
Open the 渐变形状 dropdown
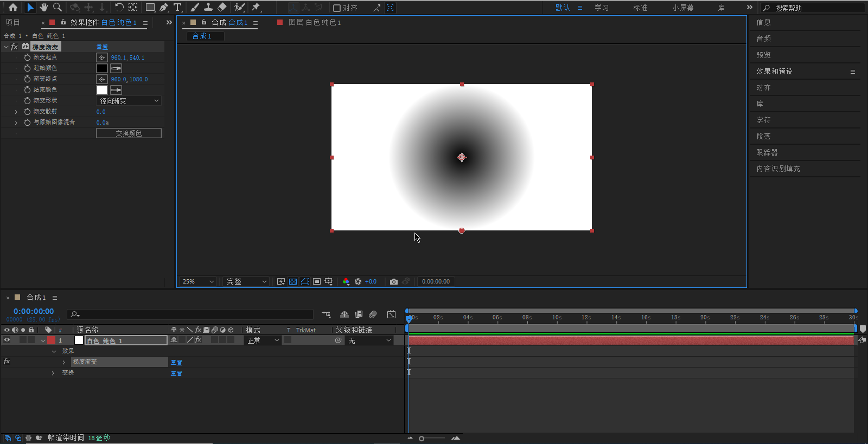point(129,101)
